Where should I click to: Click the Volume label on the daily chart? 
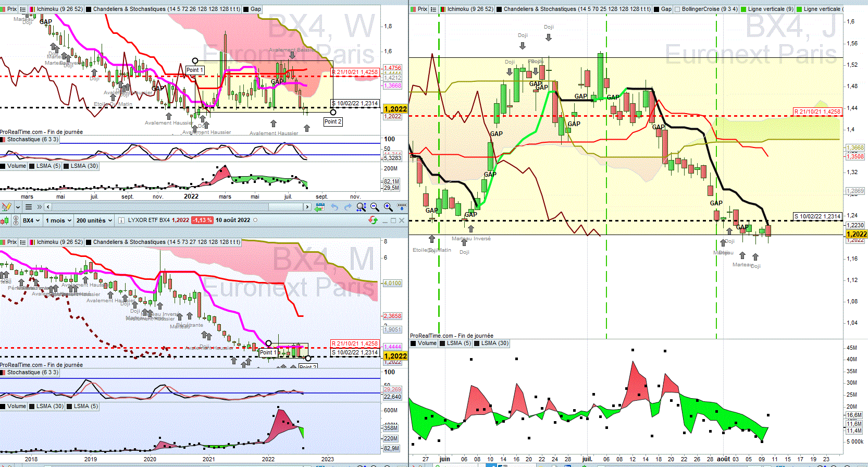(427, 343)
